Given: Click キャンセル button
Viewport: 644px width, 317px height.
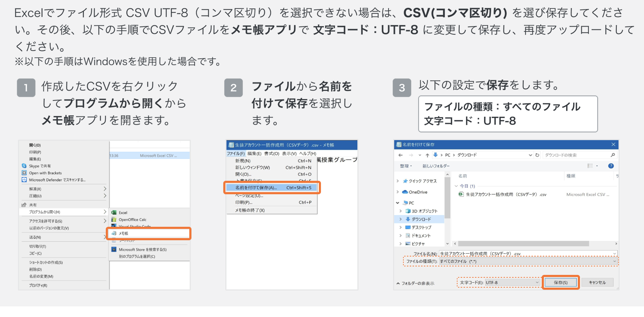Looking at the screenshot, I should pyautogui.click(x=597, y=282).
